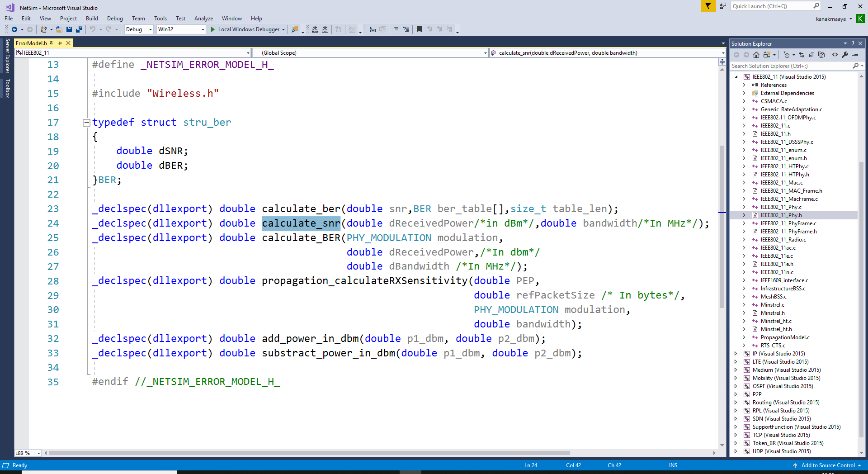This screenshot has width=868, height=474.
Task: Select IEEE802_11_Phy.h in Solution Explorer
Action: [781, 215]
